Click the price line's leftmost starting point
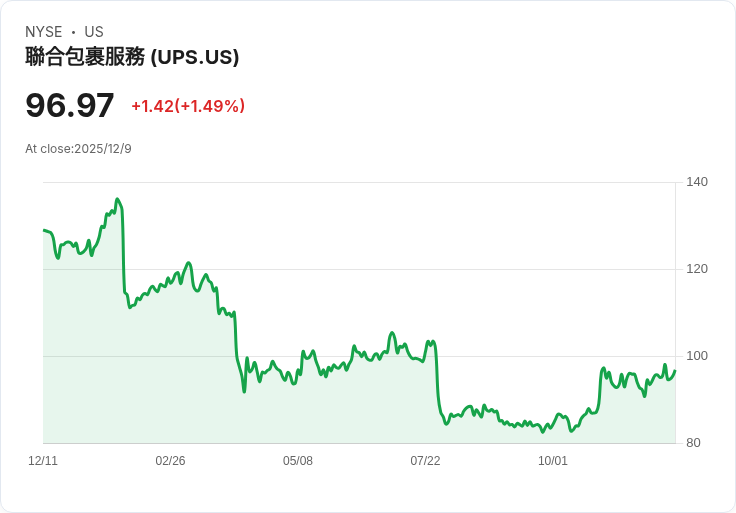This screenshot has width=736, height=513. [x=44, y=231]
